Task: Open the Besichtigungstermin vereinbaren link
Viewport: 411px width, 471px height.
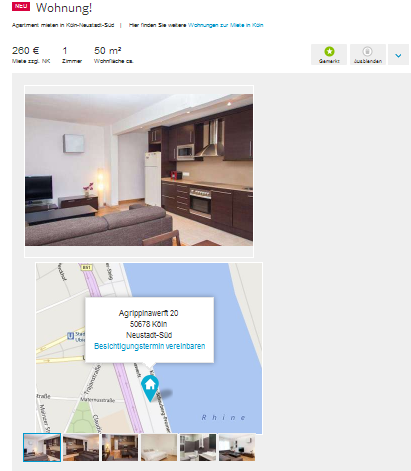Action: tap(149, 346)
